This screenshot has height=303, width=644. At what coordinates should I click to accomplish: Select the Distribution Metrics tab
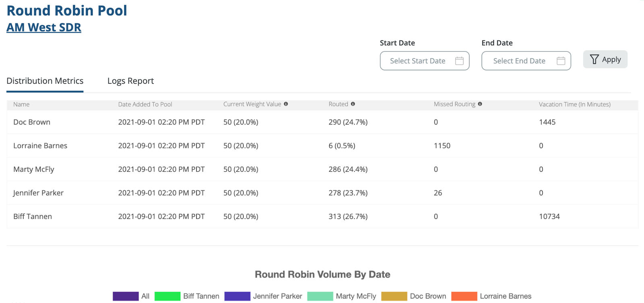click(45, 81)
